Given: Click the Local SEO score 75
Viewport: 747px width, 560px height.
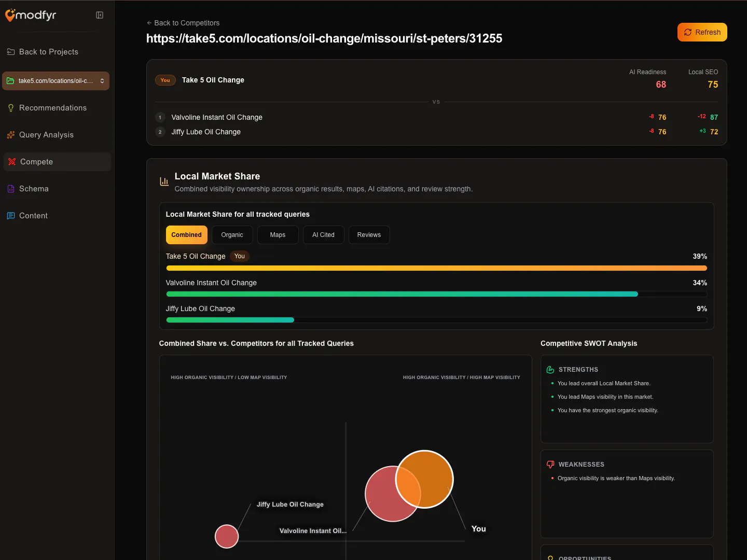Looking at the screenshot, I should pyautogui.click(x=713, y=85).
